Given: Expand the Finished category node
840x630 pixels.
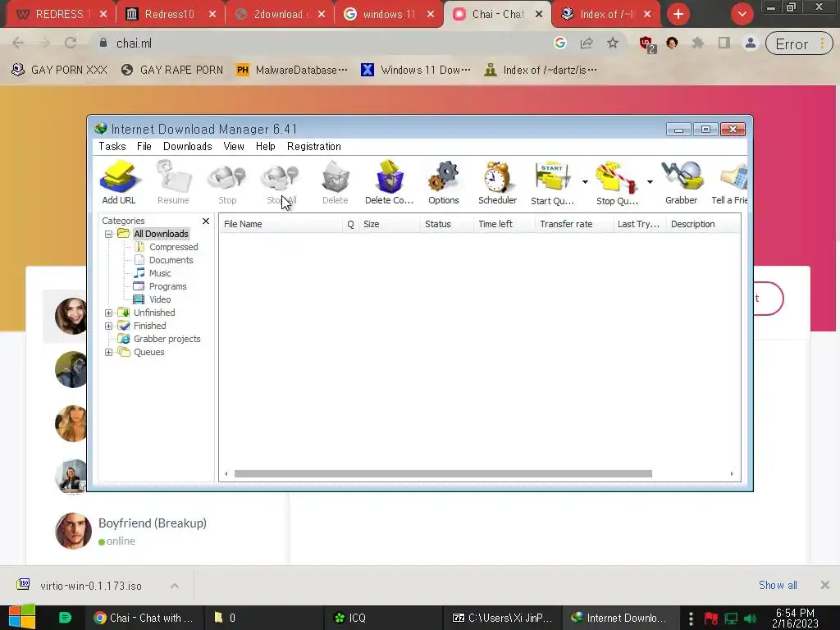Looking at the screenshot, I should [x=109, y=326].
